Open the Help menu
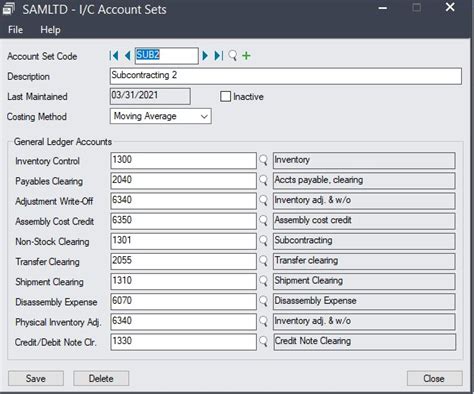 [x=50, y=30]
